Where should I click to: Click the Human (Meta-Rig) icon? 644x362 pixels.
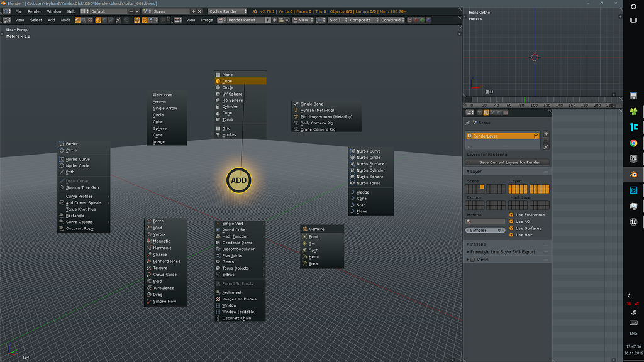tap(296, 110)
